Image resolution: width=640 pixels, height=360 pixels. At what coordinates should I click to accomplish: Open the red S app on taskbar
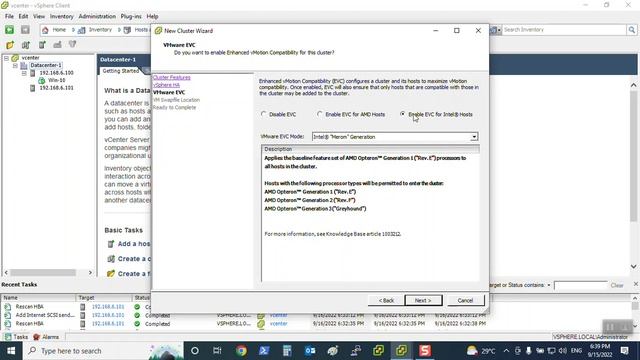coord(424,351)
